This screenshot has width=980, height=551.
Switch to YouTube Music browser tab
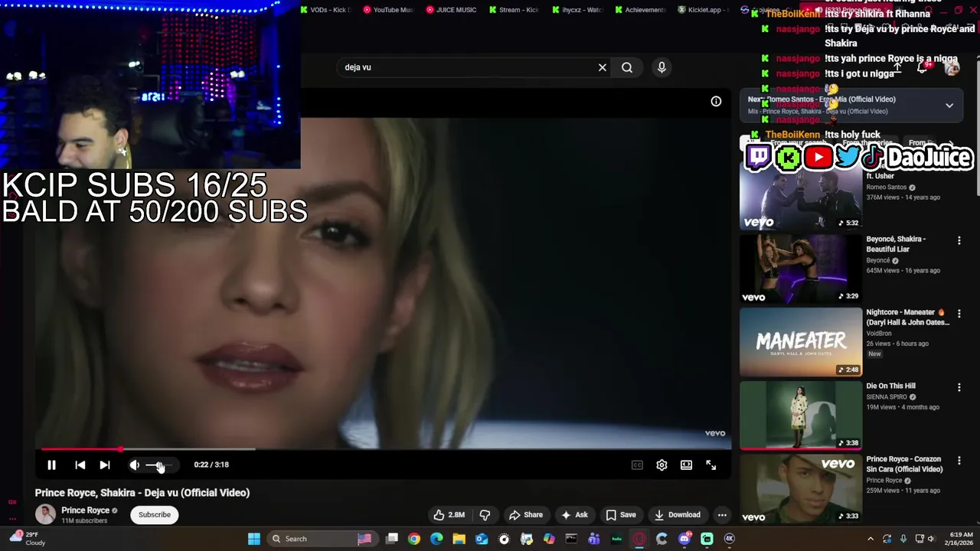point(389,10)
